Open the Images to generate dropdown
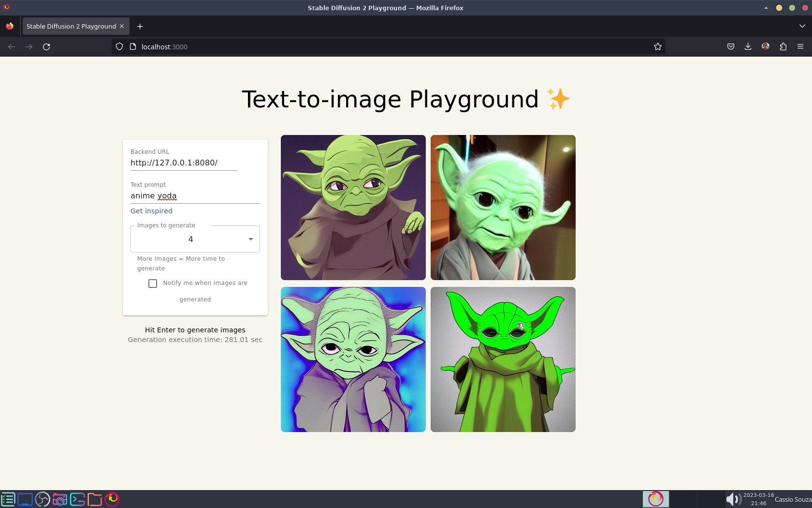 point(195,239)
